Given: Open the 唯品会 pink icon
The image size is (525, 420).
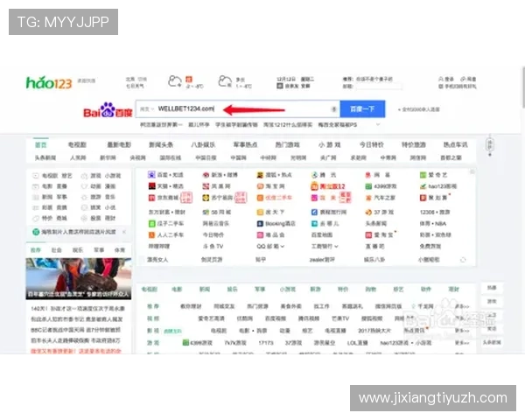Looking at the screenshot, I should point(260,234).
